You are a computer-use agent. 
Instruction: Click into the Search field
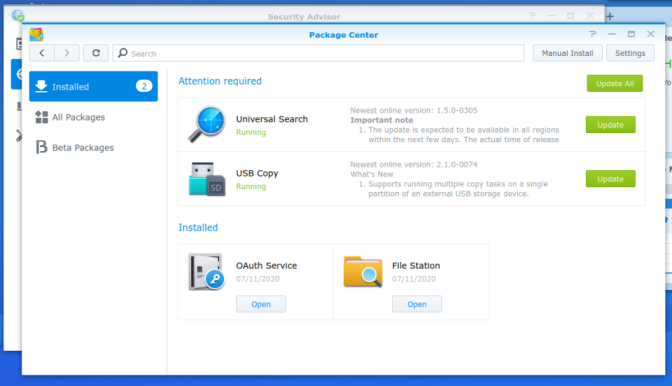318,53
